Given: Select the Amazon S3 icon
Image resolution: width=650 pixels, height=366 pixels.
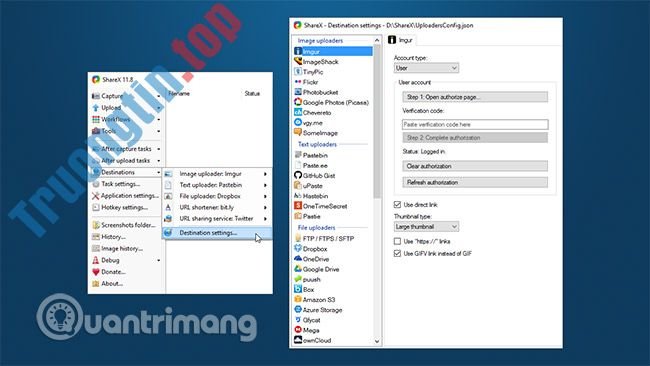Looking at the screenshot, I should [x=298, y=299].
